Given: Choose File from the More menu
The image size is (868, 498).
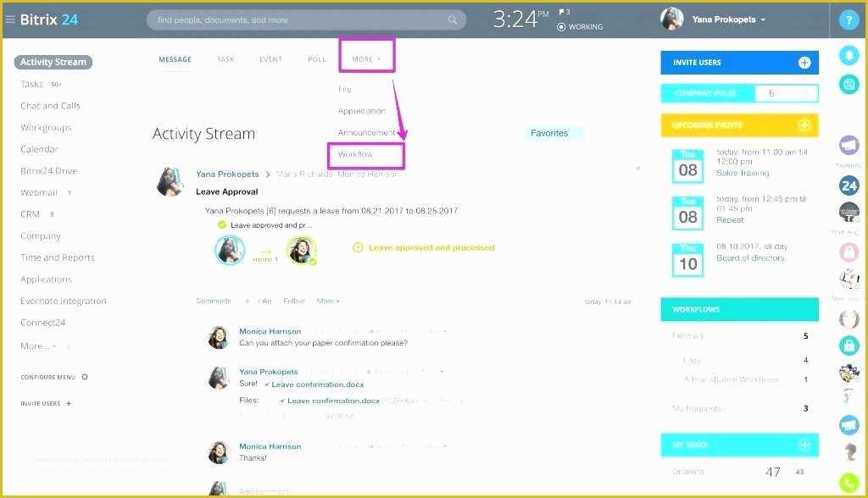Looking at the screenshot, I should (x=344, y=89).
